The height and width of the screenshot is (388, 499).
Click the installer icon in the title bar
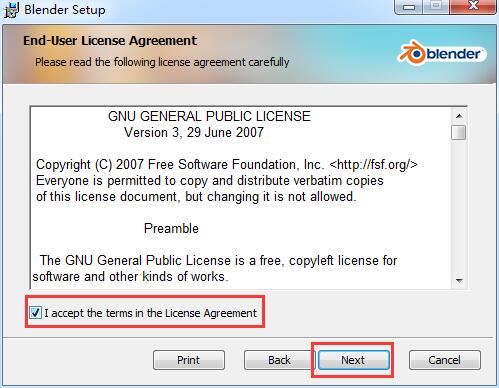coord(11,10)
